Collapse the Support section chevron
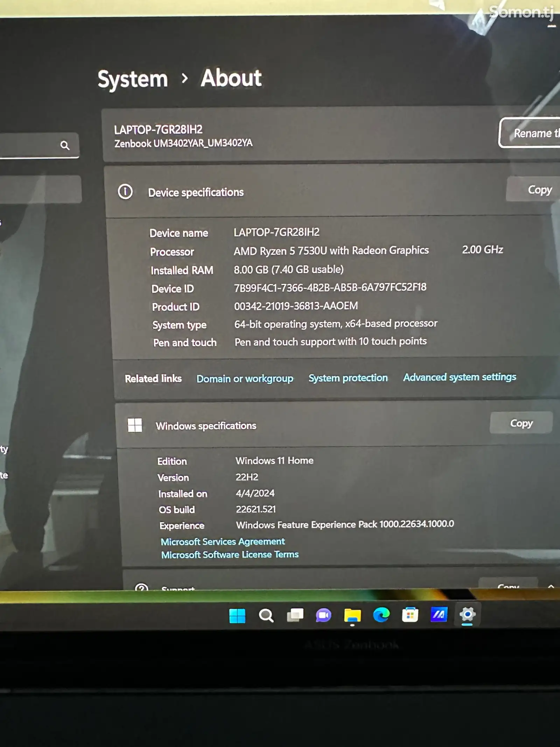This screenshot has width=560, height=747. 551,586
